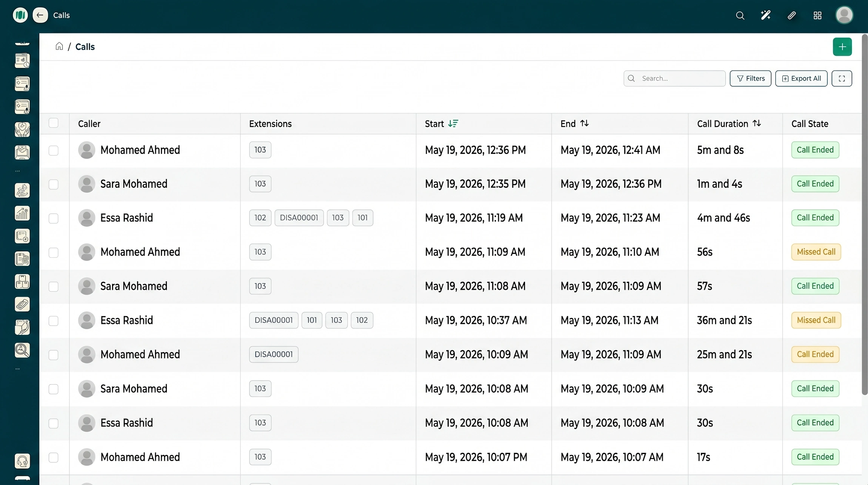Sort calls by End column arrows

click(584, 123)
